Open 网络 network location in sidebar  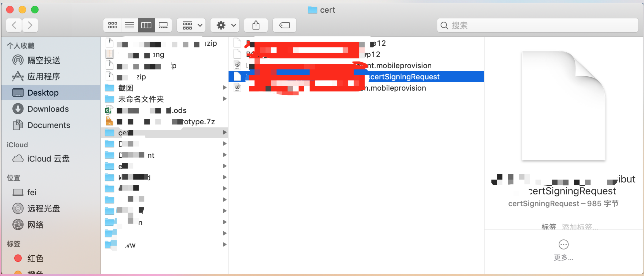(35, 225)
